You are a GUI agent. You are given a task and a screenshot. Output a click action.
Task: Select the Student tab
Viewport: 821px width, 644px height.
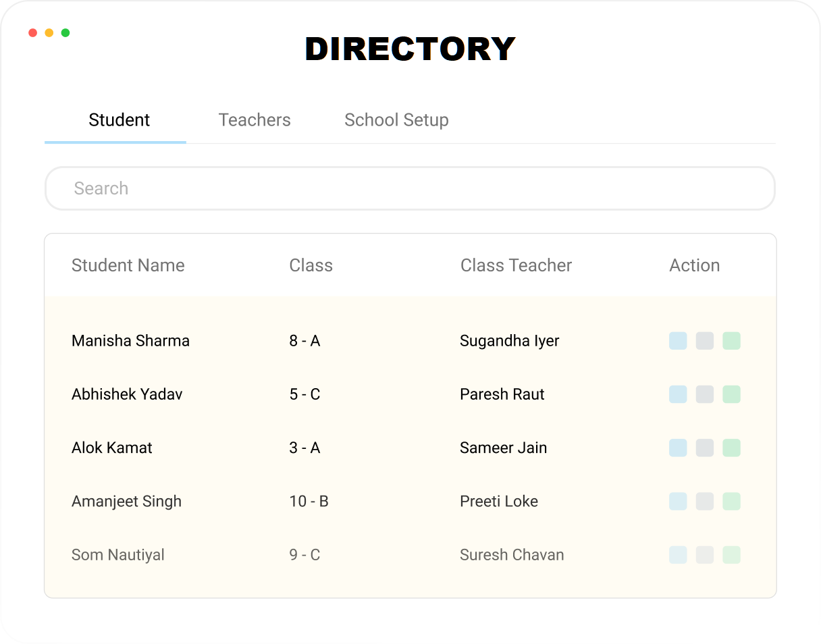click(x=120, y=120)
